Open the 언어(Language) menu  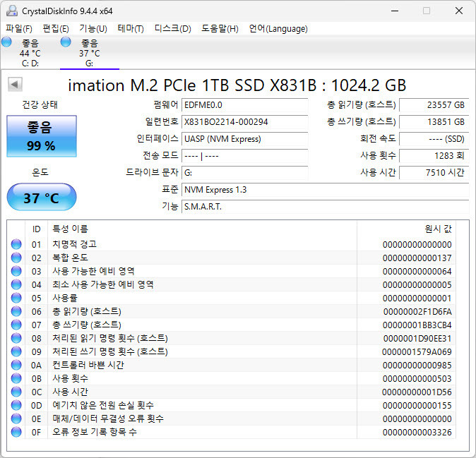point(278,29)
